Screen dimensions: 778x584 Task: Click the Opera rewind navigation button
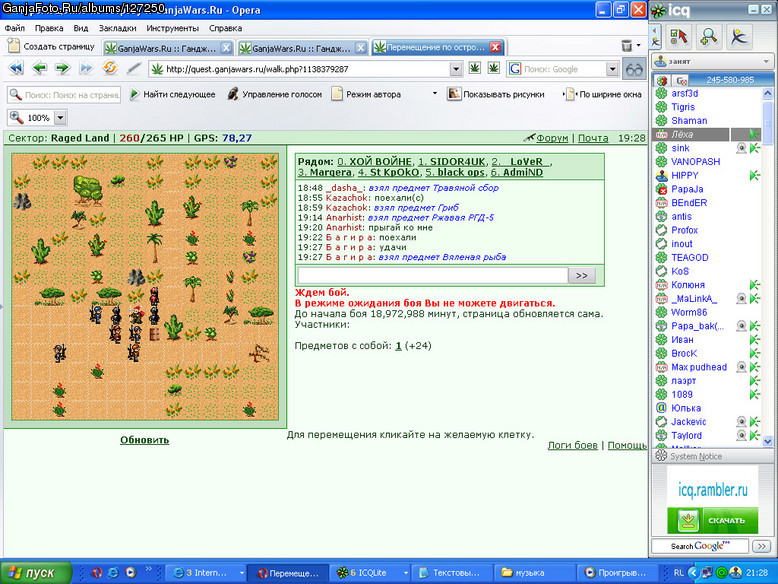tap(16, 68)
